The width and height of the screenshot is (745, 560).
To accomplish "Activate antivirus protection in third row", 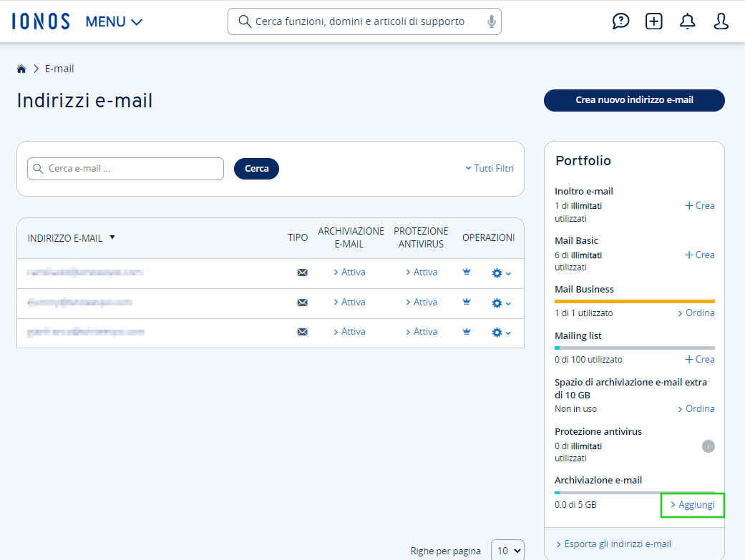I will coord(422,332).
